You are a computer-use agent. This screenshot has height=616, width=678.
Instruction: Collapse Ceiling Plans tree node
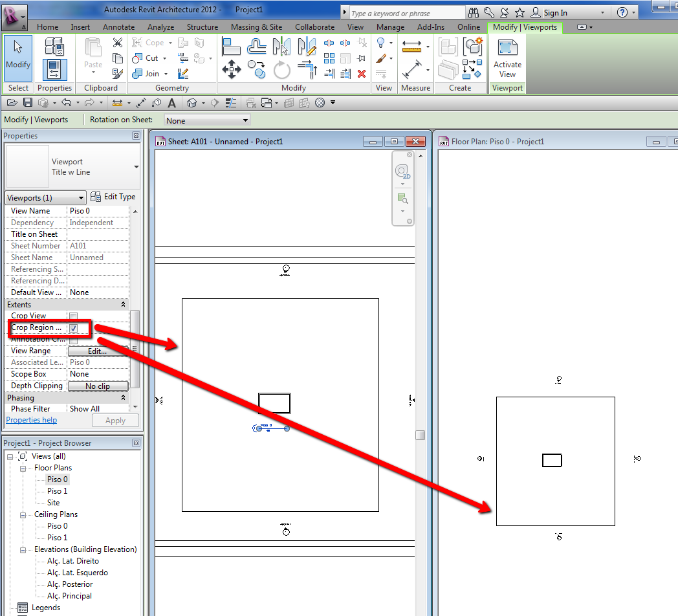click(23, 515)
